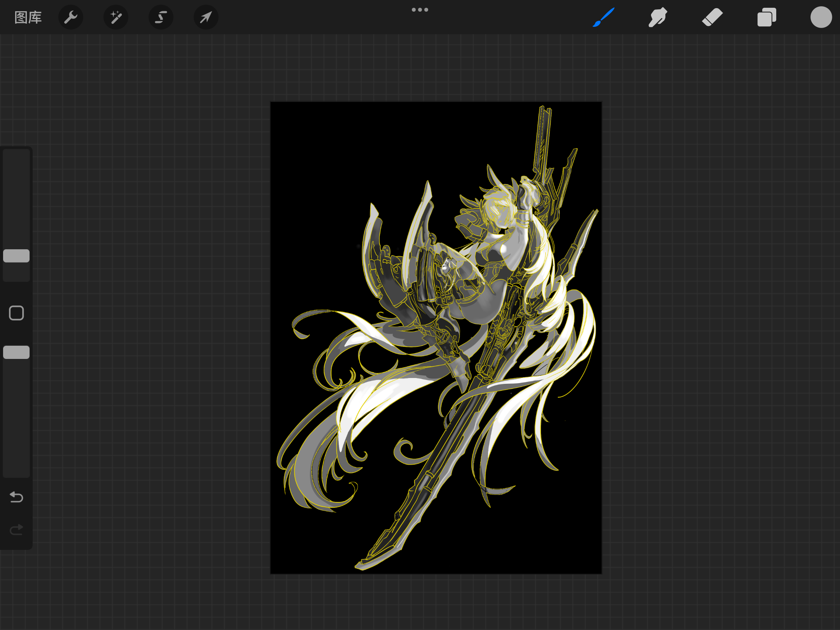Open the Adjustments magic wand menu
The height and width of the screenshot is (630, 840).
tap(116, 17)
